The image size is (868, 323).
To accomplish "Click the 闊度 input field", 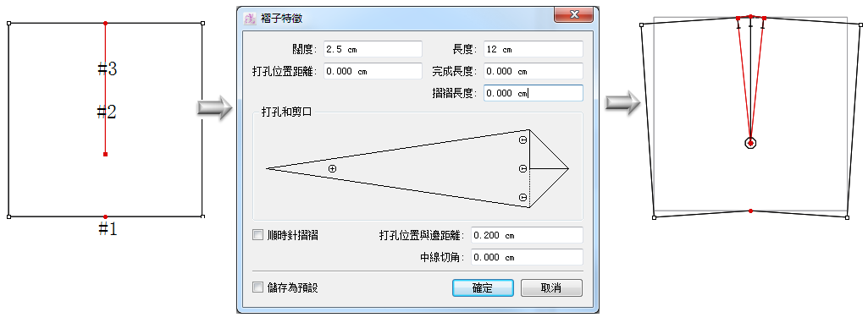I will click(373, 49).
